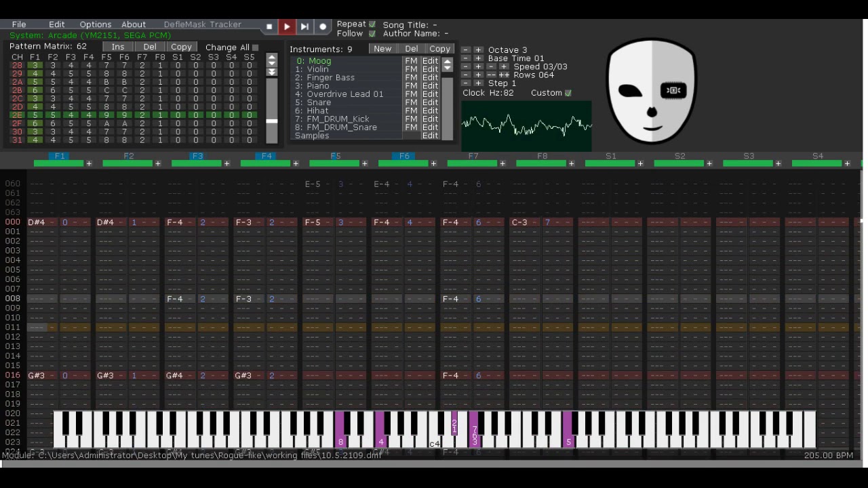Decrease Rows by large step (--)
This screenshot has height=488, width=868.
click(x=491, y=75)
